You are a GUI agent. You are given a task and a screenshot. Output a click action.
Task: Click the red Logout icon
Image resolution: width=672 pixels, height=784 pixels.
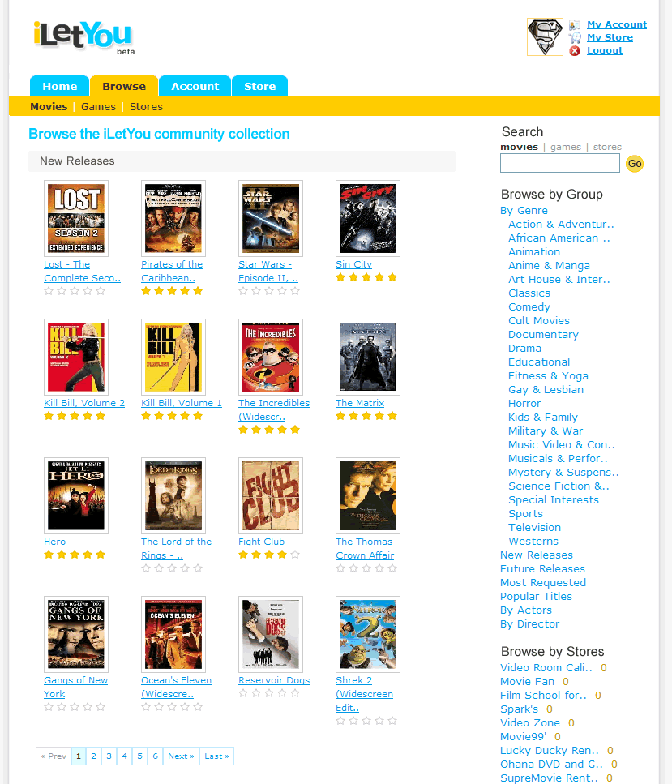coord(575,50)
